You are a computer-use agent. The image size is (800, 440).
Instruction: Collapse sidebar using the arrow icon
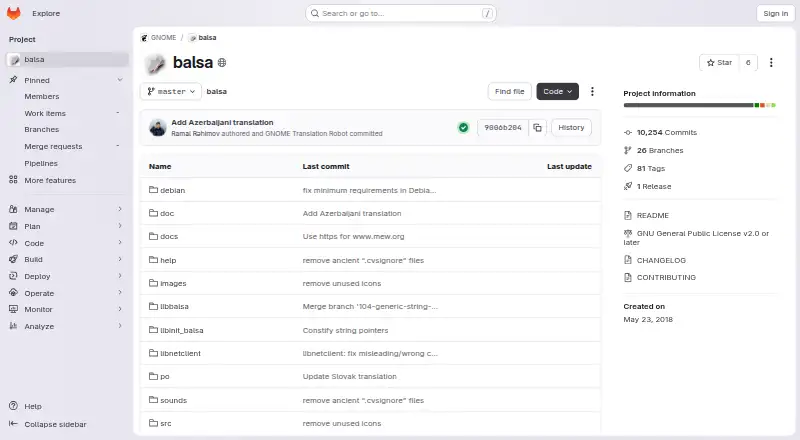(x=14, y=424)
